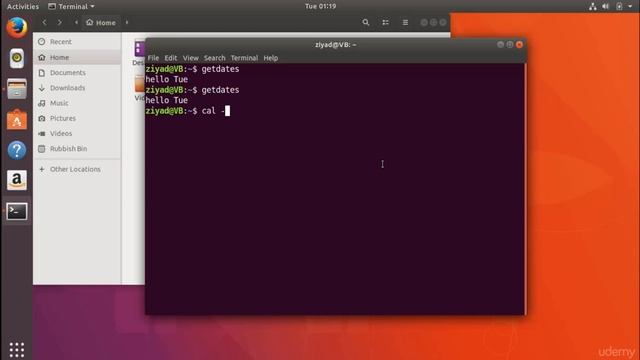This screenshot has height=360, width=640.
Task: Go forward in Files window
Action: coord(60,22)
